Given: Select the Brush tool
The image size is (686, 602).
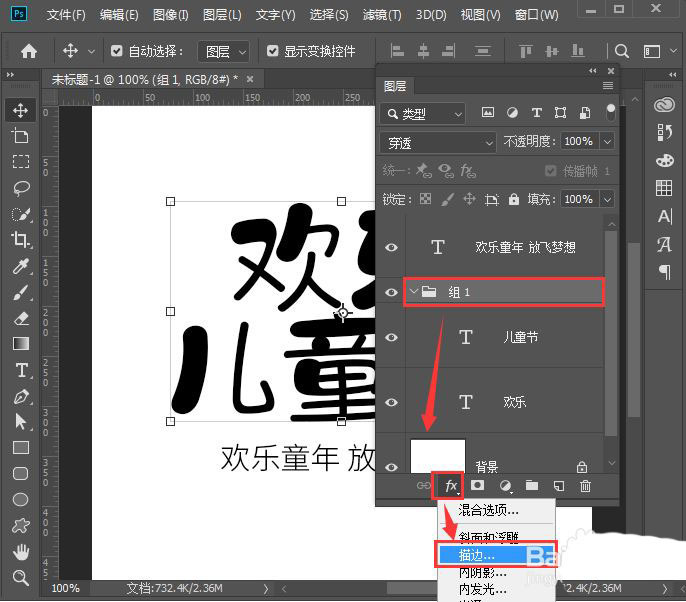Looking at the screenshot, I should pos(20,292).
